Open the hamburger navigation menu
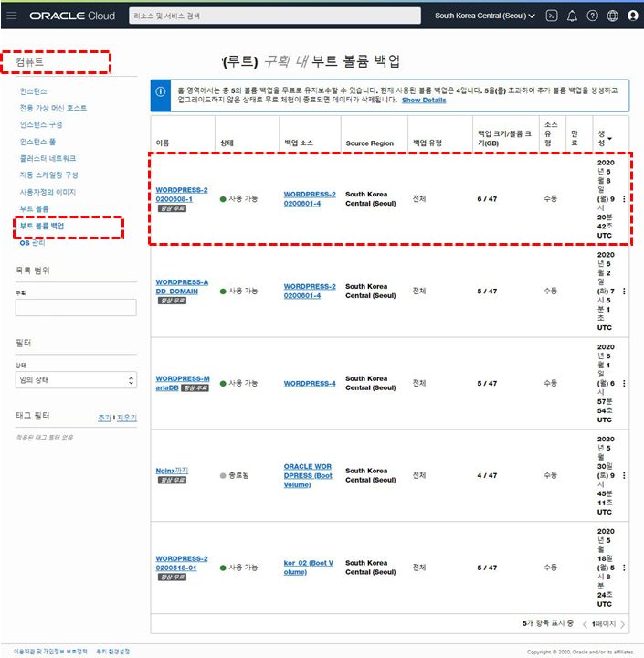 [12, 16]
